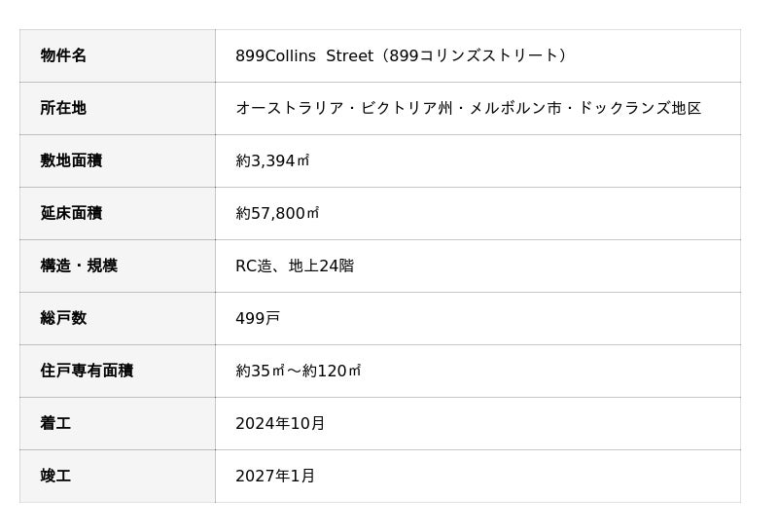Click the 構造・規模 row label
The image size is (778, 532).
(x=79, y=266)
